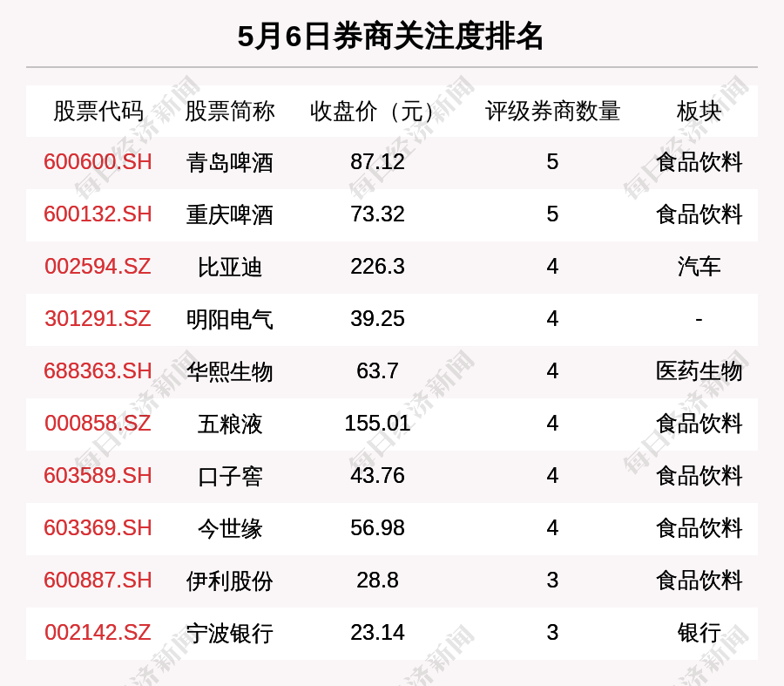Click closing price 63.7
Image resolution: width=784 pixels, height=686 pixels.
pyautogui.click(x=377, y=371)
